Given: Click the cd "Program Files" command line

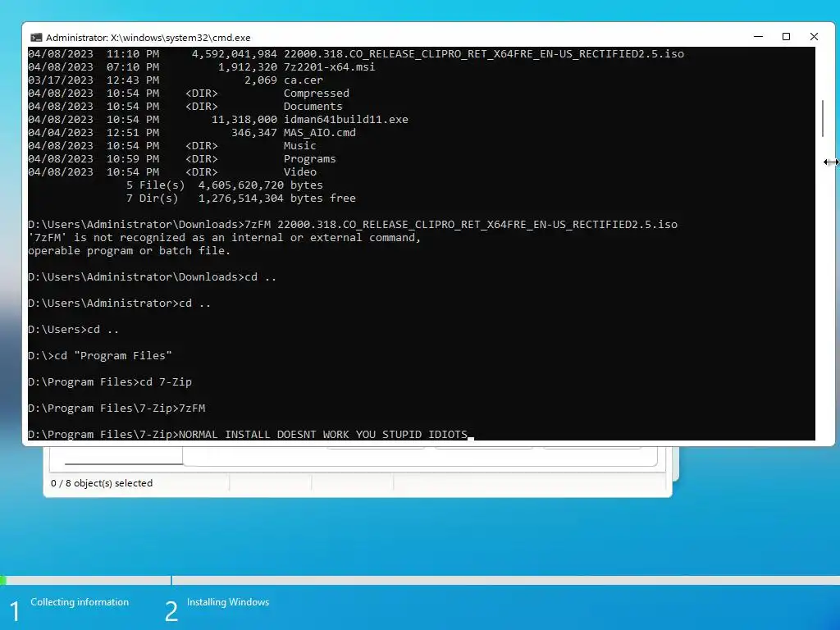Looking at the screenshot, I should point(99,356).
